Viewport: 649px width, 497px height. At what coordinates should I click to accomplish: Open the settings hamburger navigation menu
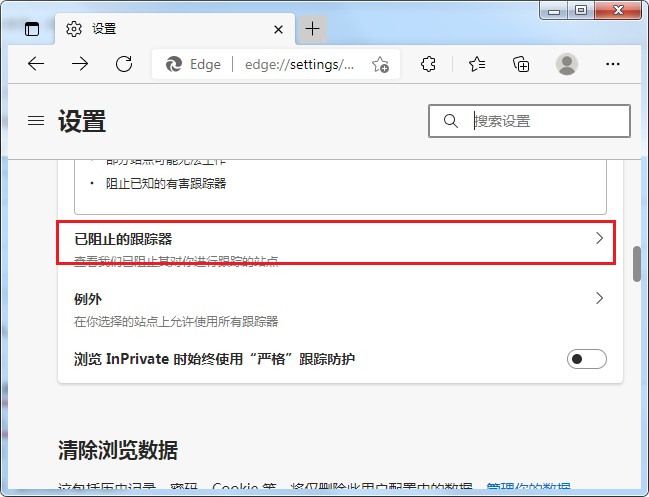(36, 120)
